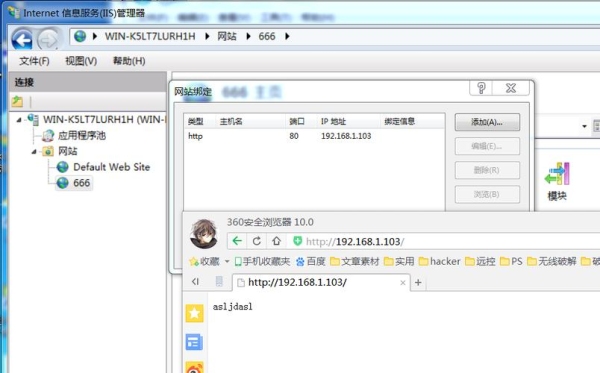Click the blue news sidebar icon

(x=194, y=342)
